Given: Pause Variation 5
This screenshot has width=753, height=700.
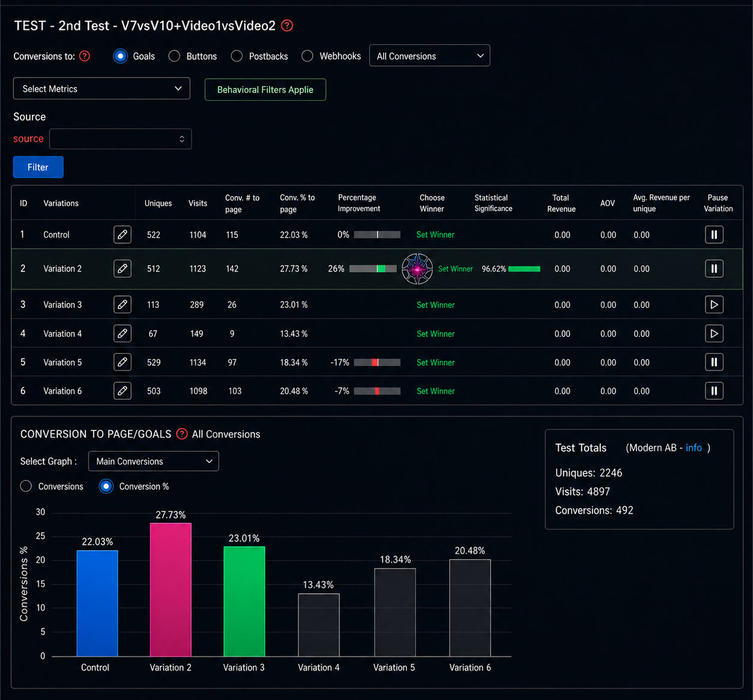Looking at the screenshot, I should (714, 362).
